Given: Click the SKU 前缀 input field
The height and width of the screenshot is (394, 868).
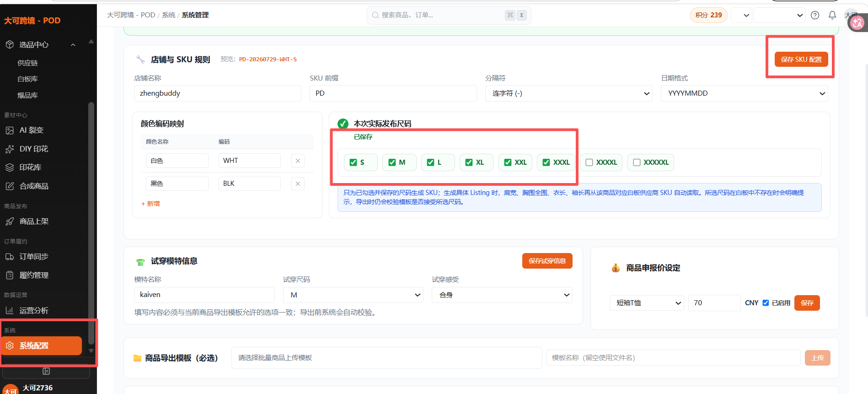Looking at the screenshot, I should click(393, 93).
